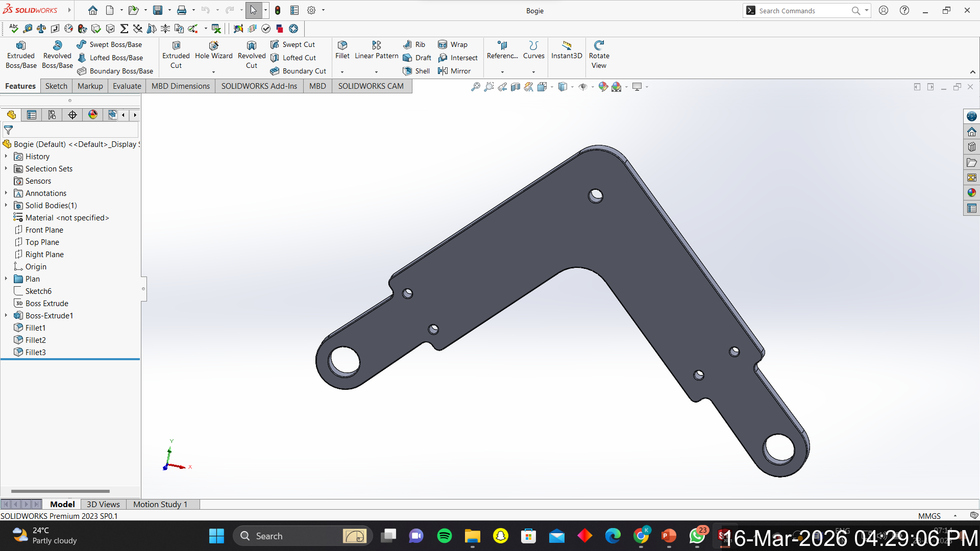Switch to the Sketch ribbon tab
The height and width of the screenshot is (551, 980).
coord(56,86)
